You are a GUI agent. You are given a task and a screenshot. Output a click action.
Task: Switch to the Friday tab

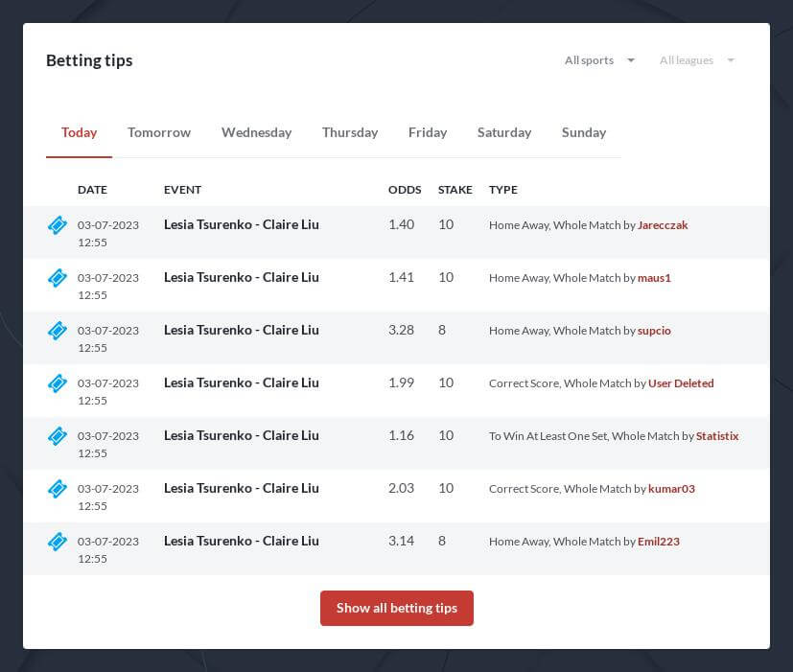click(428, 132)
